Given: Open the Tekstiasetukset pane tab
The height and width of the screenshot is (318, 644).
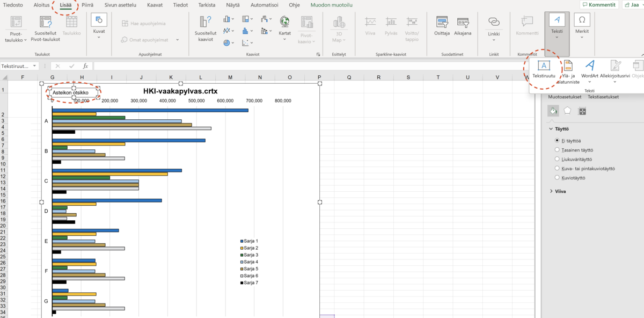Looking at the screenshot, I should click(x=603, y=97).
